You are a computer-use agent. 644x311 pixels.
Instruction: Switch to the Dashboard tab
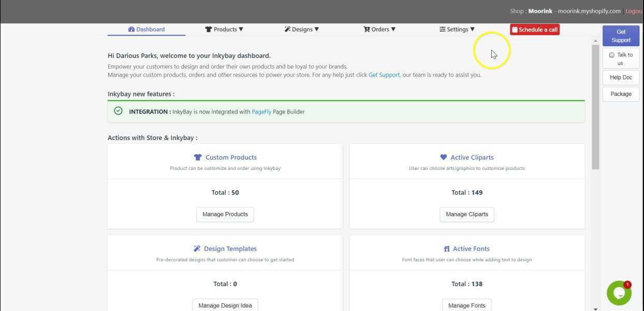tap(147, 30)
